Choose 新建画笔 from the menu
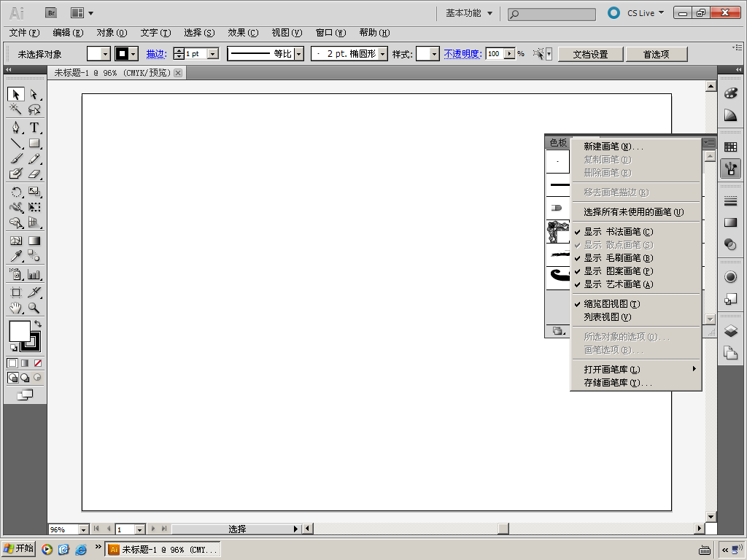The width and height of the screenshot is (747, 560). [x=613, y=147]
